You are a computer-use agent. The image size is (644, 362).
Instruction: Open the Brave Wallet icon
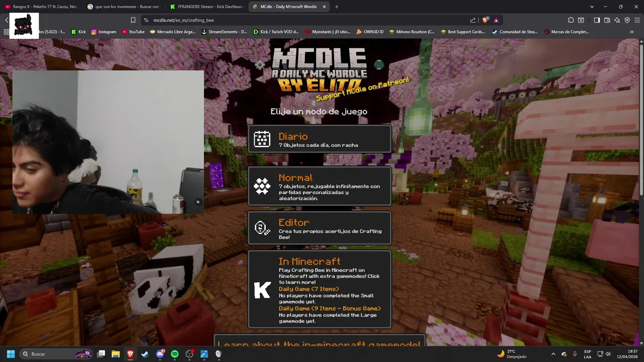click(x=607, y=20)
